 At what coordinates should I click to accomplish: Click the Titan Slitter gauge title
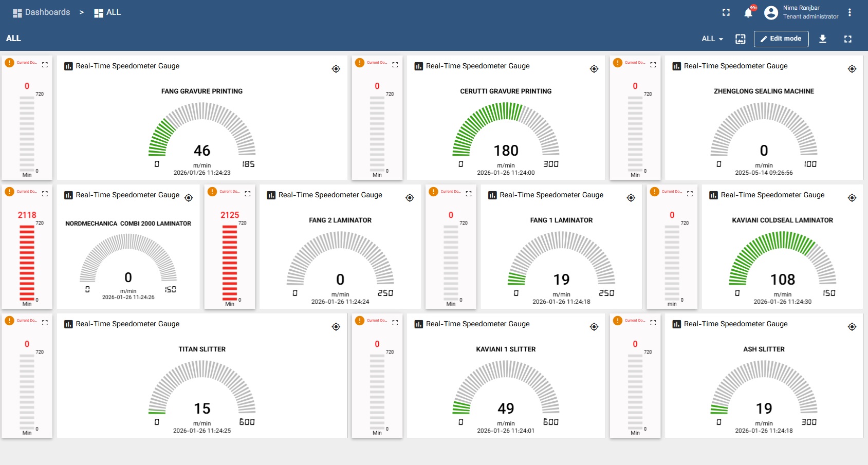(202, 349)
